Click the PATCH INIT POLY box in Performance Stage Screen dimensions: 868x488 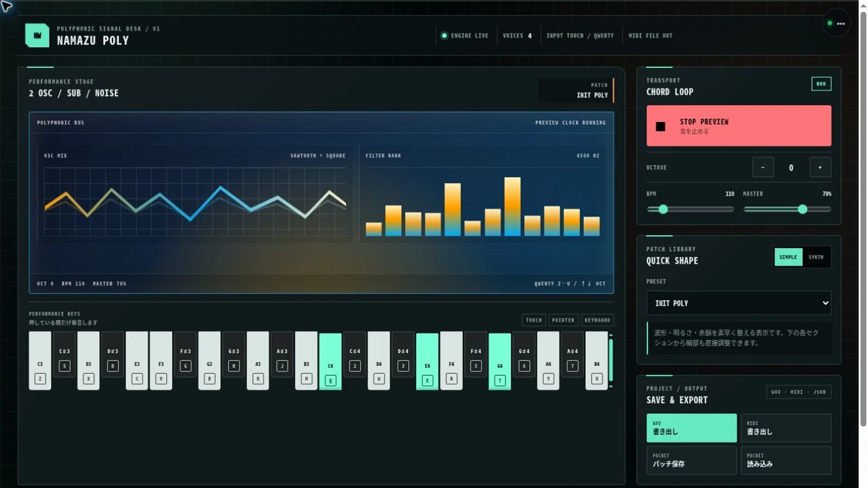click(576, 91)
